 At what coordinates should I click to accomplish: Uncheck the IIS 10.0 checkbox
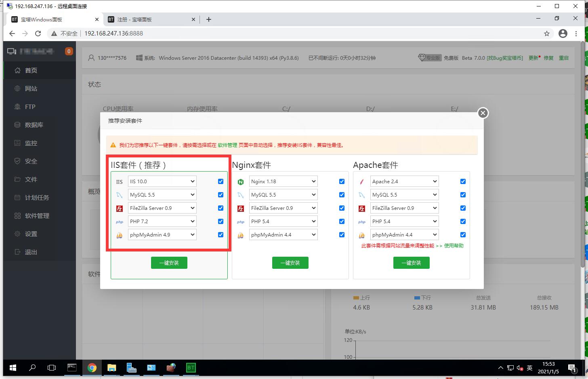point(220,182)
